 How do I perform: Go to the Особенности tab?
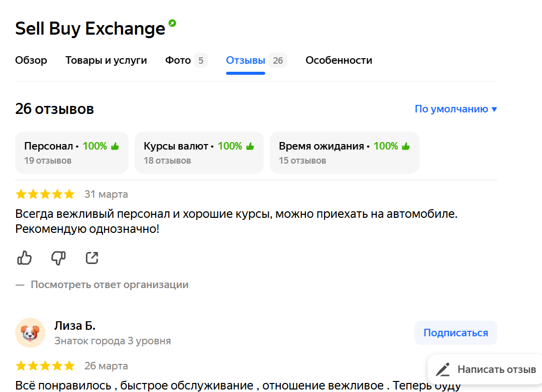tap(339, 60)
